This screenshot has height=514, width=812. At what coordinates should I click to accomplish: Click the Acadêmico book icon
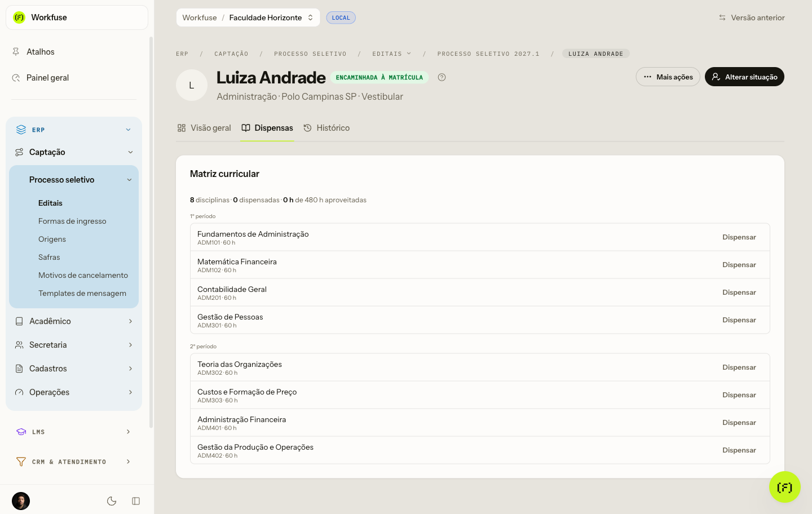[x=19, y=321]
